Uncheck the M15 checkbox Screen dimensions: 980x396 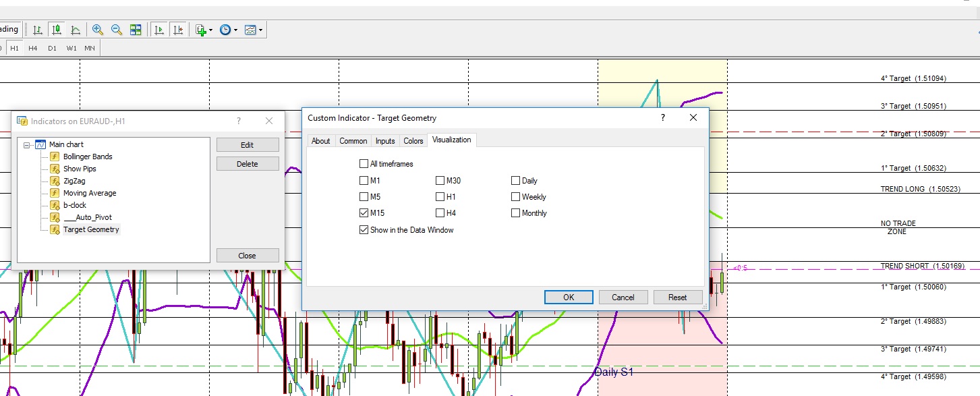point(364,213)
